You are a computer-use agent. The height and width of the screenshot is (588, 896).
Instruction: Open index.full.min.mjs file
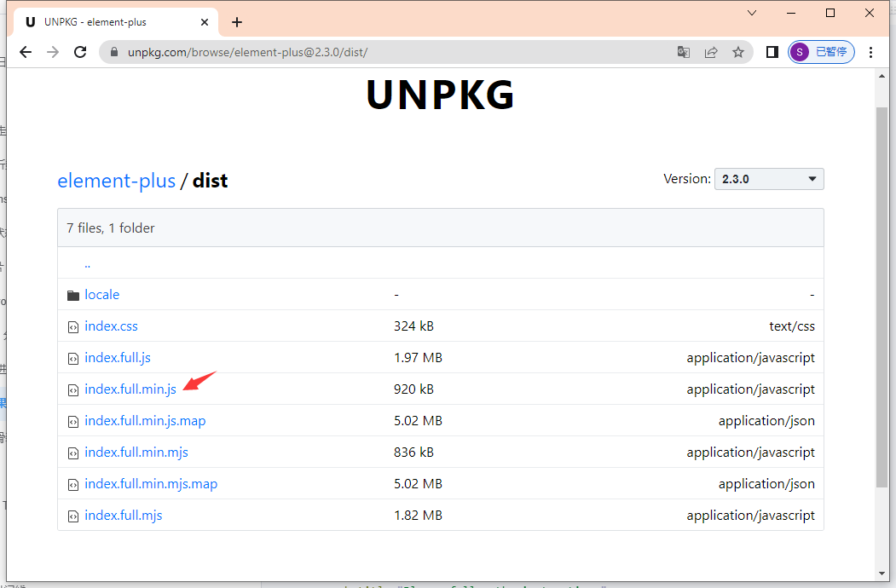(136, 452)
